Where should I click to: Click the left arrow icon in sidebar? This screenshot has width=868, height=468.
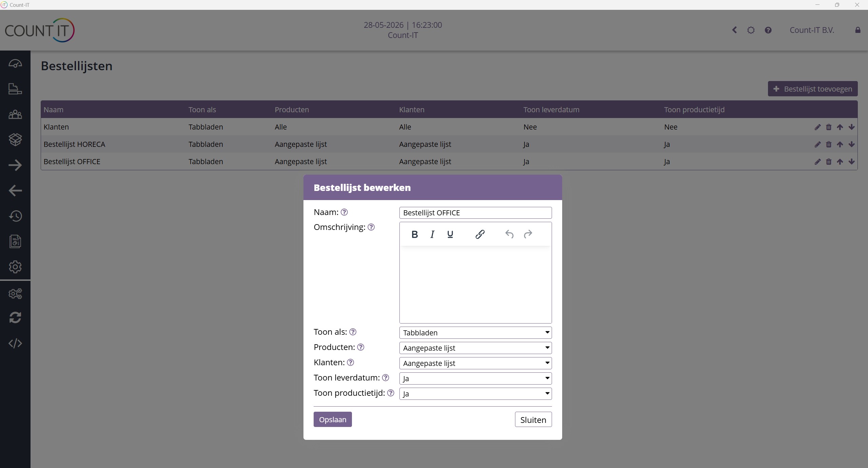[15, 191]
